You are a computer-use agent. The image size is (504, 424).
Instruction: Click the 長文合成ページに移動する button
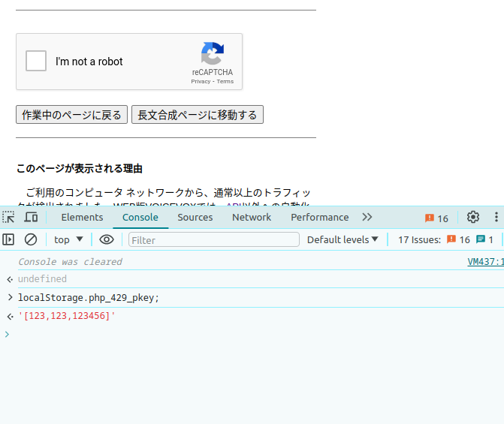coord(198,115)
